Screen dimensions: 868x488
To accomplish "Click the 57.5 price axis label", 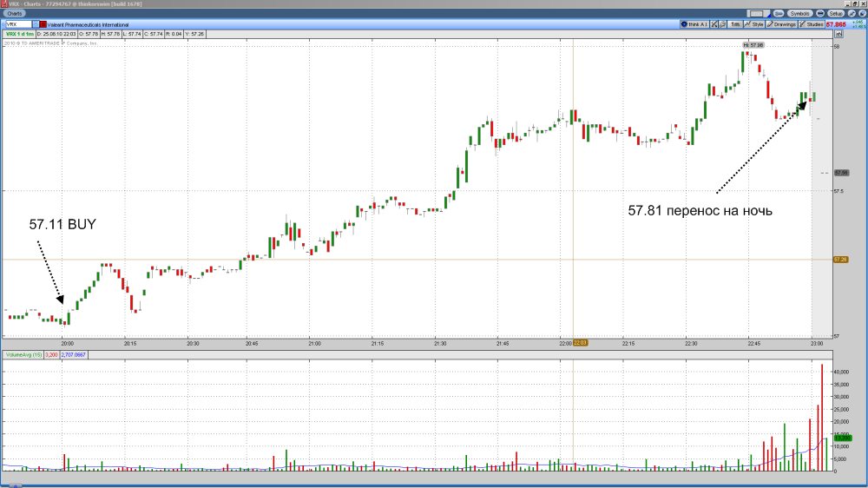I will coord(838,191).
